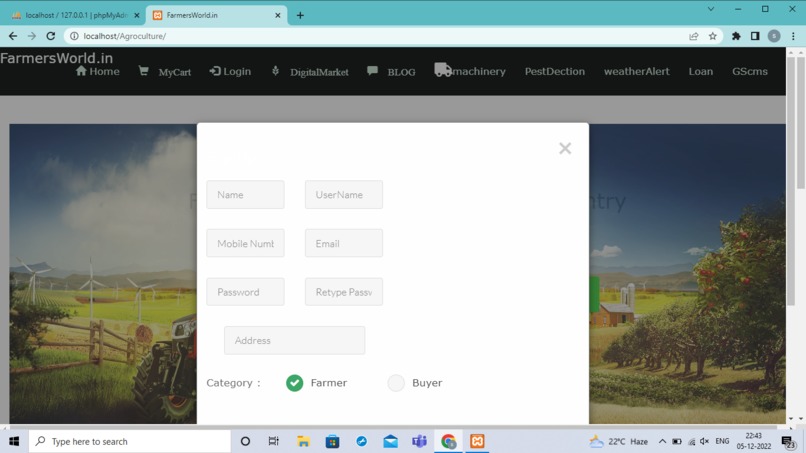
Task: Open the weather widget showing Haze
Action: click(618, 441)
